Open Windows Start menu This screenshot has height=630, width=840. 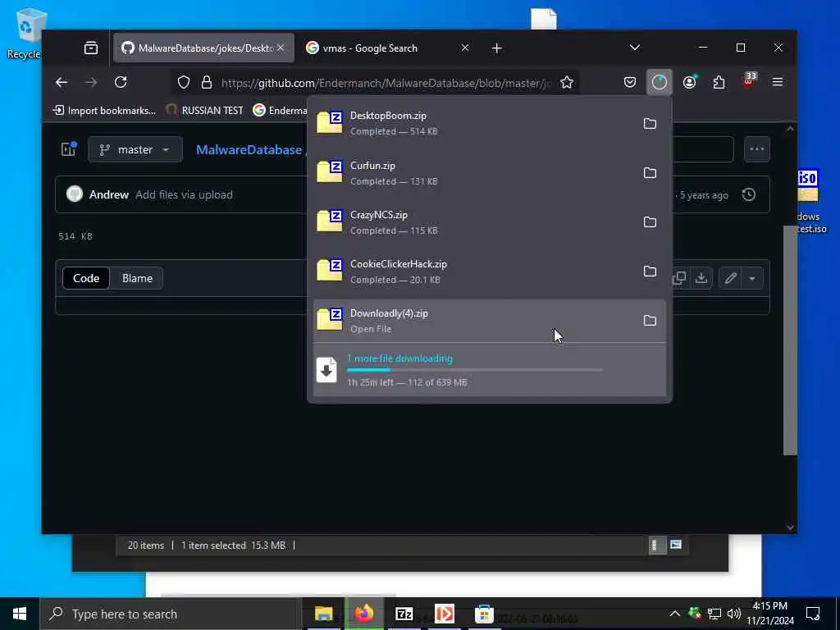point(20,614)
